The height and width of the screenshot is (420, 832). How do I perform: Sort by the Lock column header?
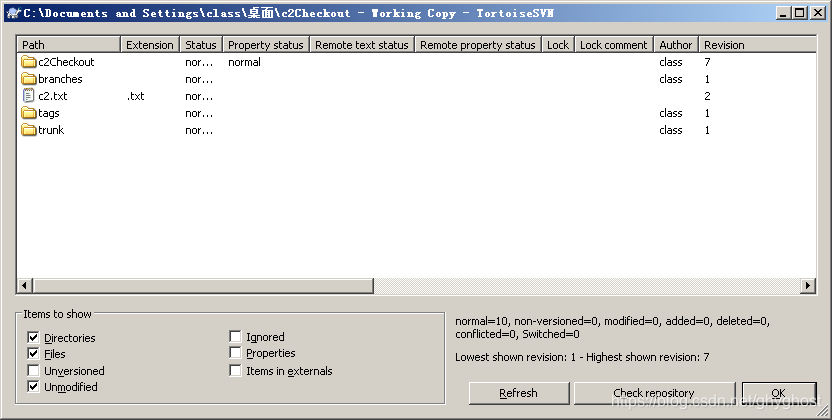[558, 45]
